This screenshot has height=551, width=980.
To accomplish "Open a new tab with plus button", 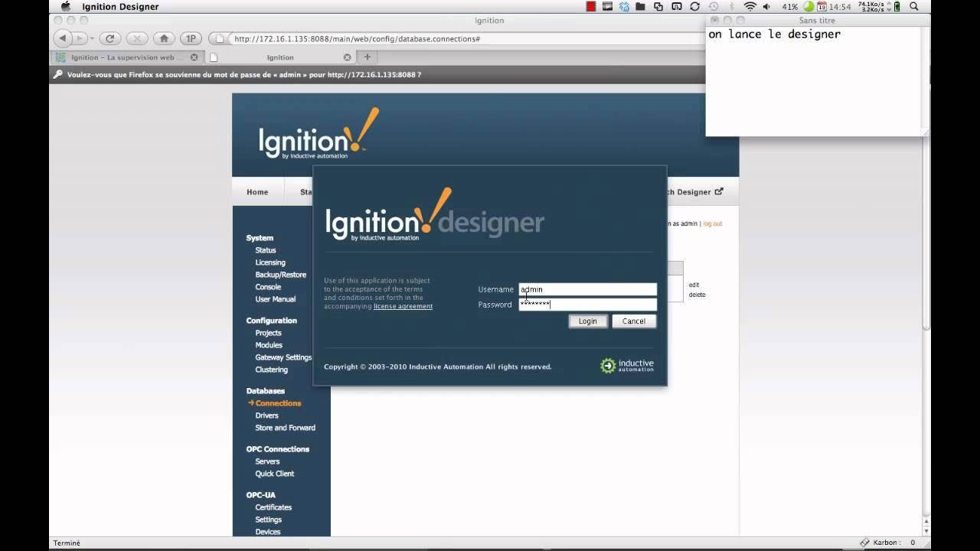I will coord(367,57).
